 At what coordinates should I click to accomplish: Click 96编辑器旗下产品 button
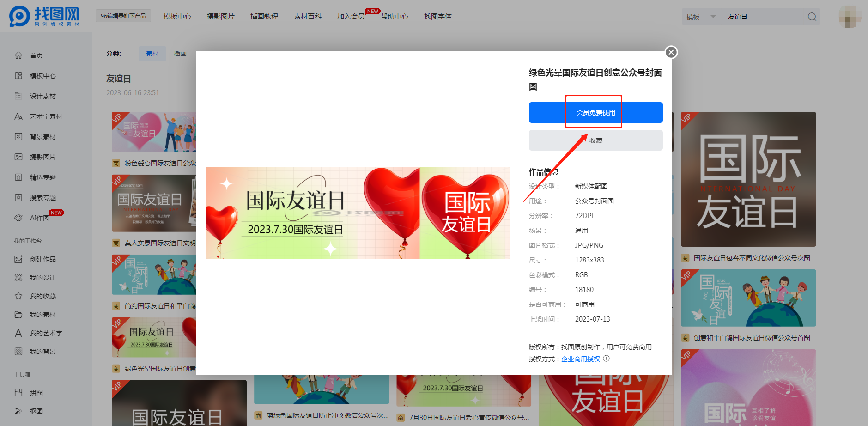[123, 16]
